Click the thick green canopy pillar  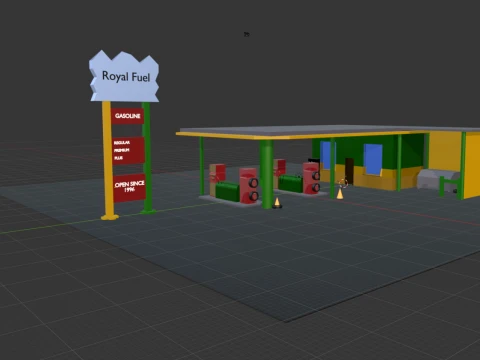(x=266, y=174)
